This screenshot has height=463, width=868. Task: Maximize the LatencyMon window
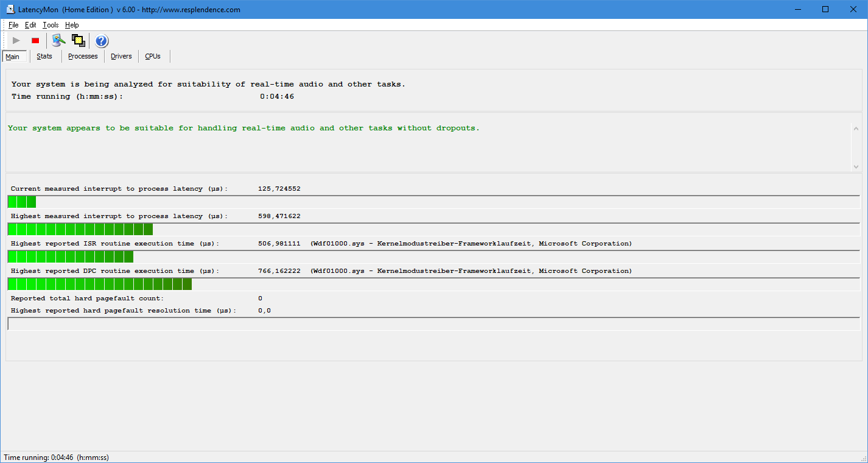pyautogui.click(x=825, y=9)
